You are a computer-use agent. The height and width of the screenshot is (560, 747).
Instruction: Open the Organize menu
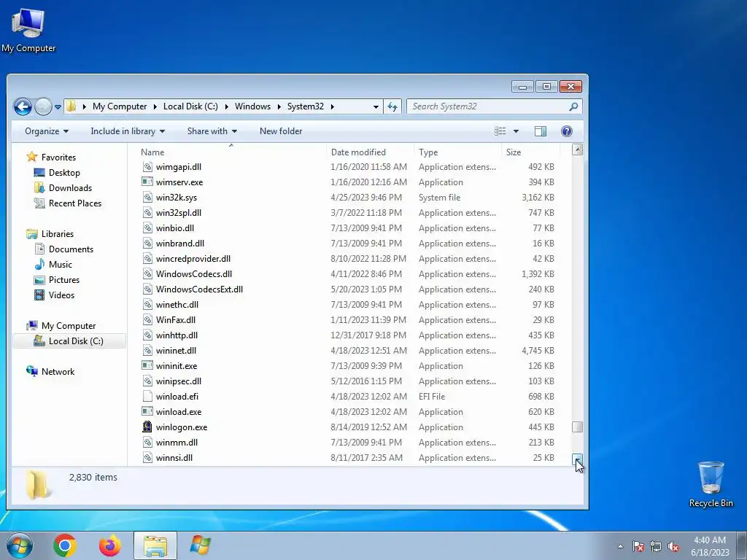pos(46,131)
